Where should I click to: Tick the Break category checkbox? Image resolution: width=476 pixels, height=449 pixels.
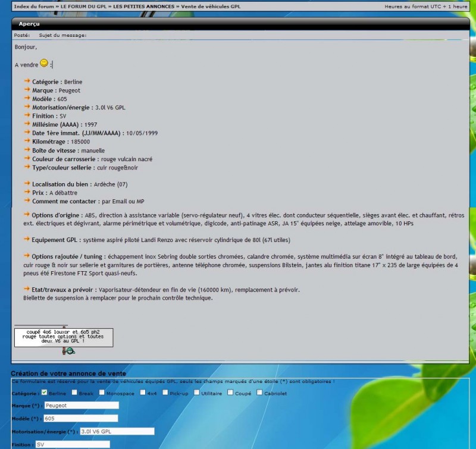click(74, 393)
